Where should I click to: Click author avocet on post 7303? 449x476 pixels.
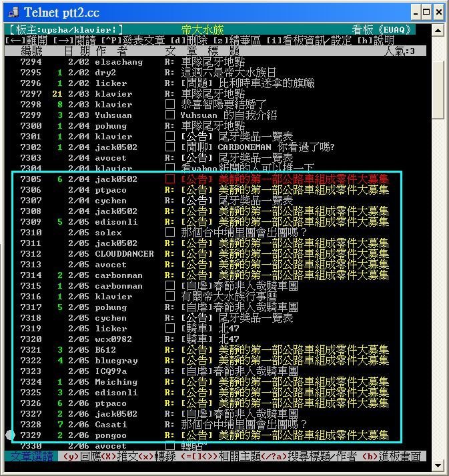coord(111,158)
